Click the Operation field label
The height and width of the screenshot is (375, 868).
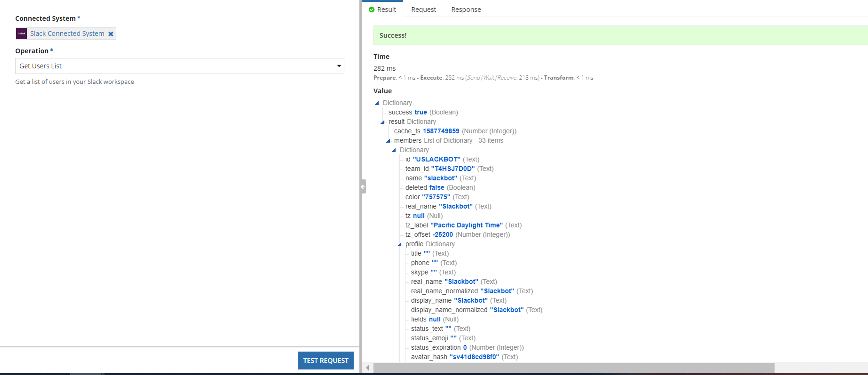pyautogui.click(x=32, y=51)
